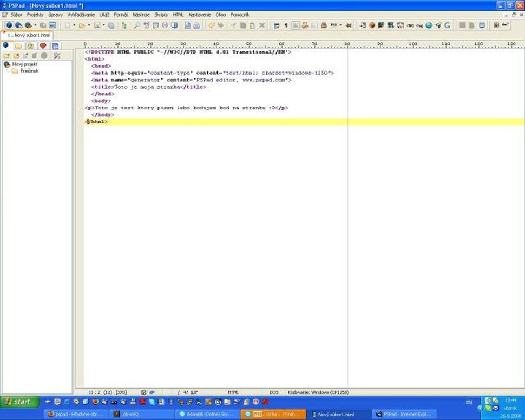Viewport: 525px width, 420px height.
Task: Select the Nový projekt tree node
Action: click(25, 64)
